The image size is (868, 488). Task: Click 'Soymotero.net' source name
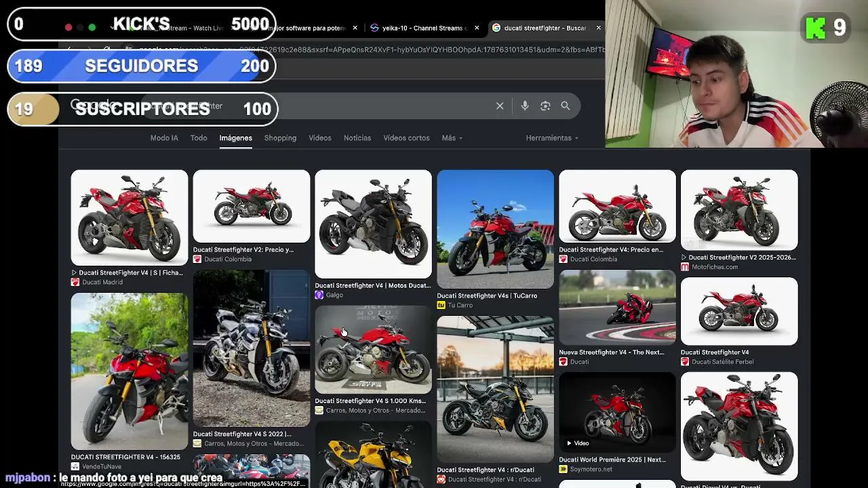[x=591, y=469]
